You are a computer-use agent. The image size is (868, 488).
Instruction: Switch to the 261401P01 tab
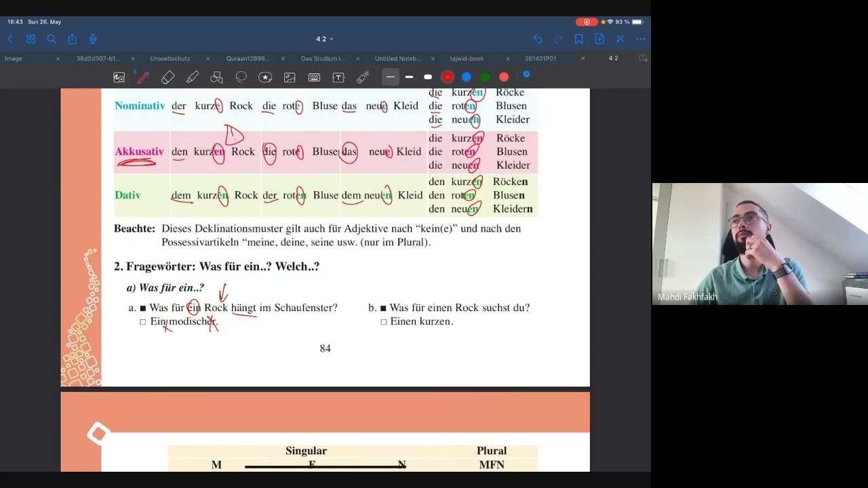(540, 59)
